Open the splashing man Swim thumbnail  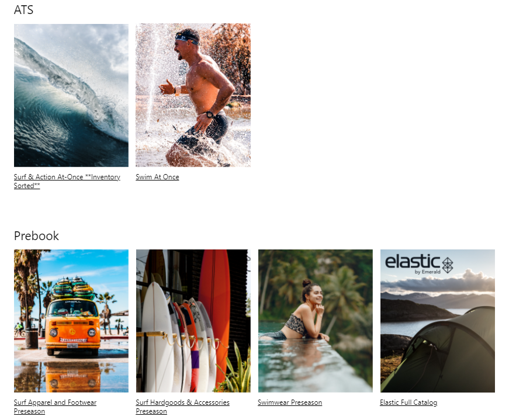coord(193,95)
